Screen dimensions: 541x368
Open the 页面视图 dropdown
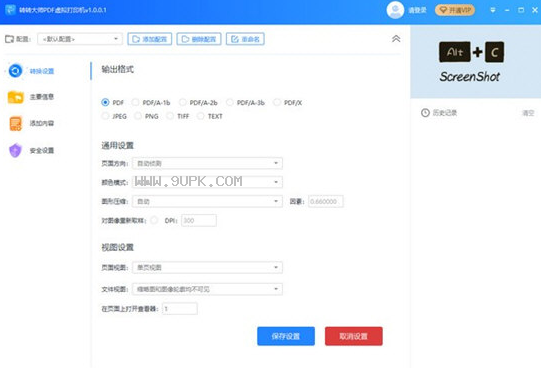207,267
